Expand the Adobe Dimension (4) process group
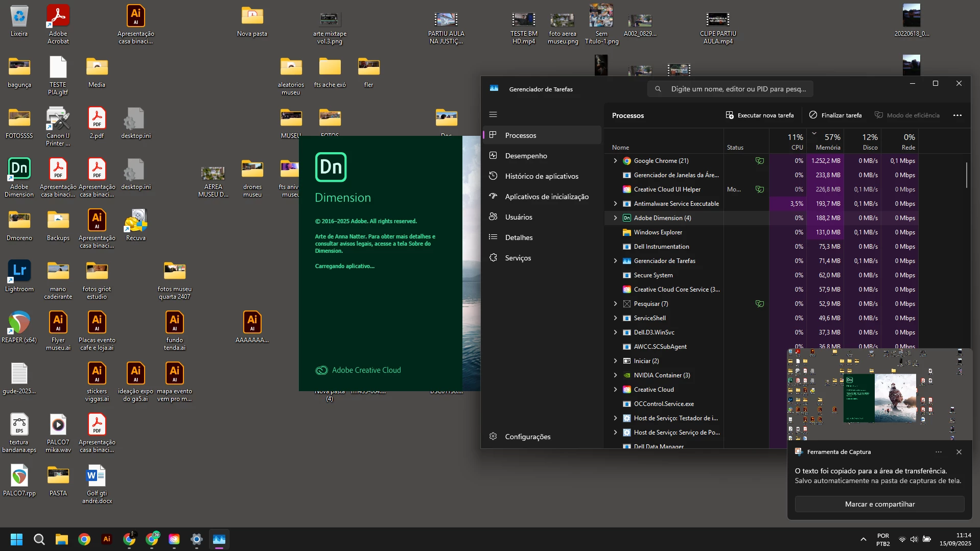980x551 pixels. click(x=615, y=218)
